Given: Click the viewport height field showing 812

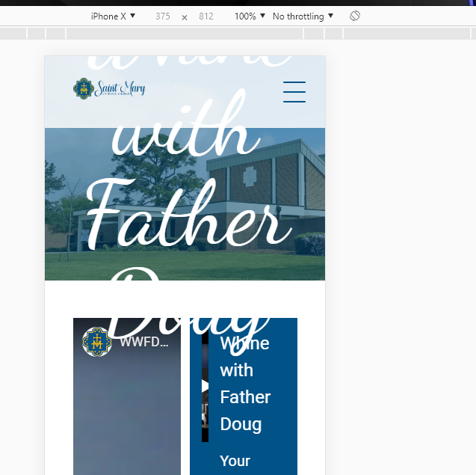Looking at the screenshot, I should click(x=206, y=16).
